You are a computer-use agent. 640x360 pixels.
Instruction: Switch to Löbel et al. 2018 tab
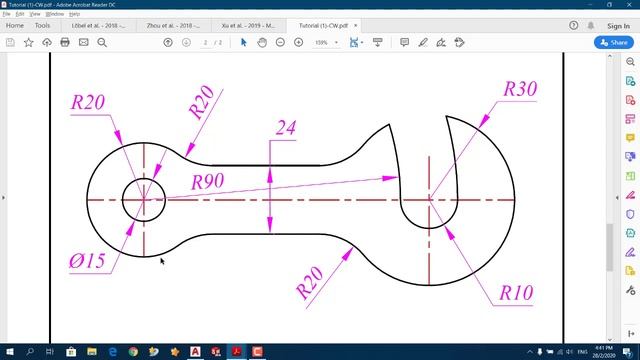click(98, 26)
